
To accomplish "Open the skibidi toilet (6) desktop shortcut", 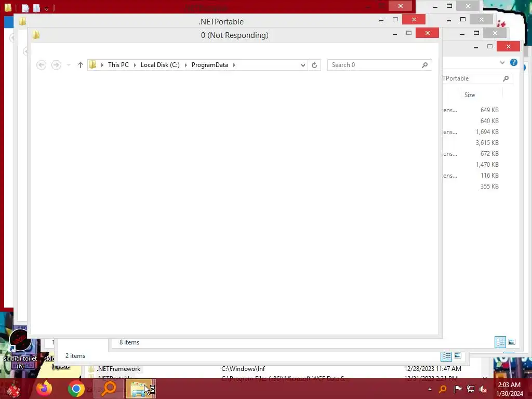I will [20, 349].
